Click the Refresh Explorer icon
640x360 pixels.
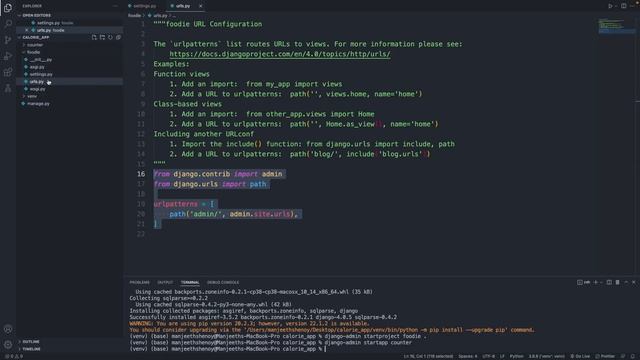110,37
